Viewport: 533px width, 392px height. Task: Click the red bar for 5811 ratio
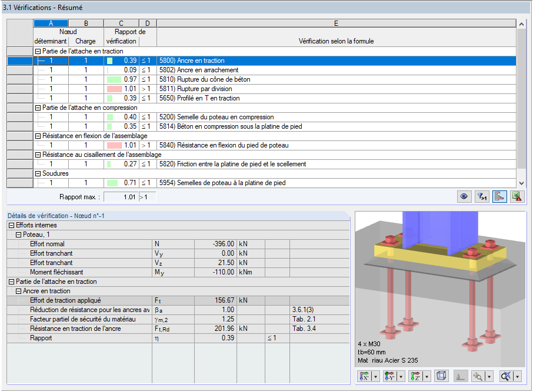pos(114,89)
